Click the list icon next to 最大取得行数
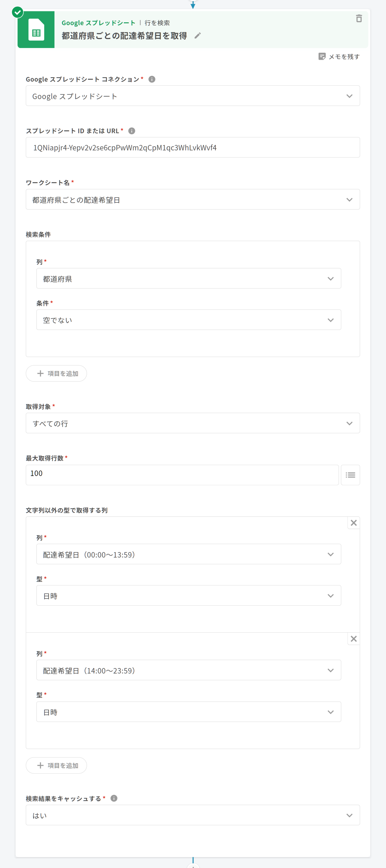The height and width of the screenshot is (868, 386). coord(350,475)
